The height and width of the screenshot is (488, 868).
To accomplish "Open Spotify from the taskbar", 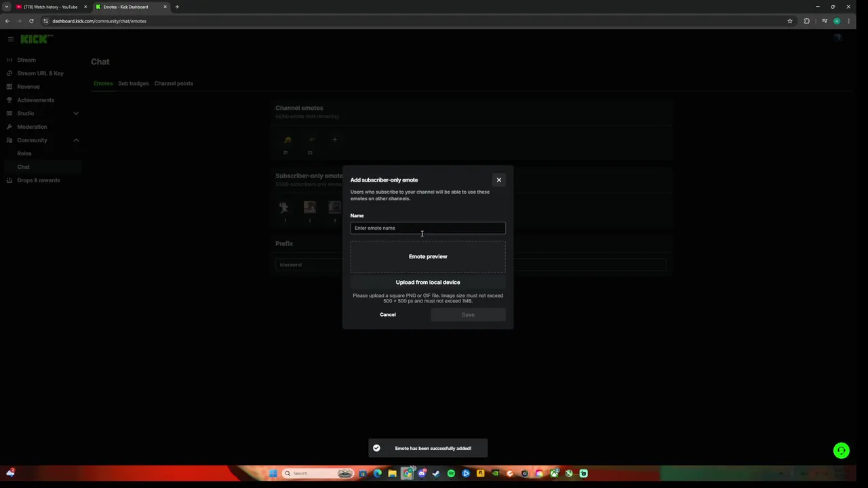I will click(x=451, y=473).
